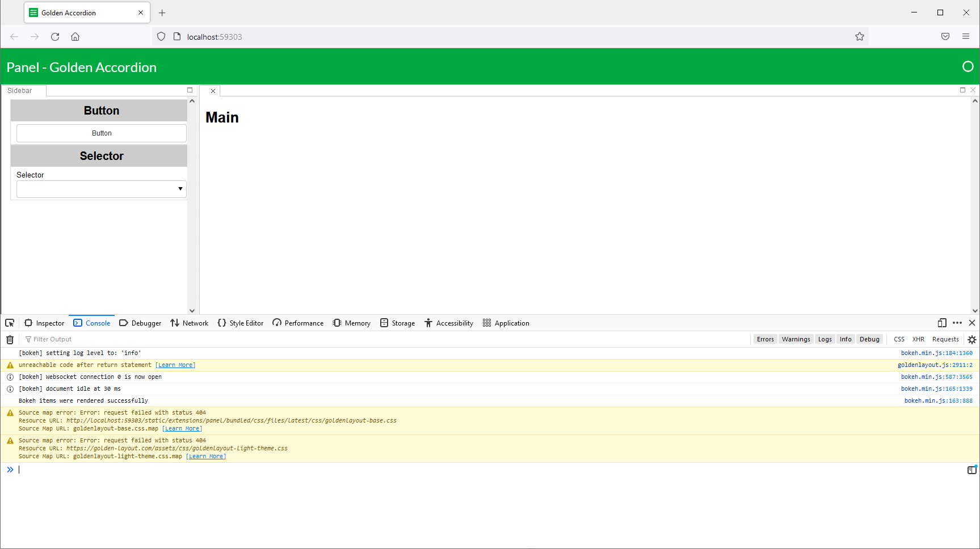Show tracking protection shield info
The width and height of the screenshot is (980, 549).
161,37
